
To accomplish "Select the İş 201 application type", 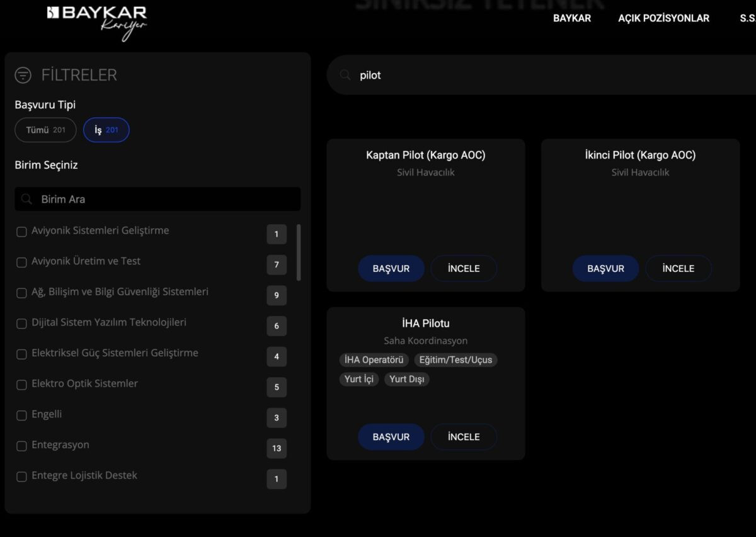I will pyautogui.click(x=106, y=130).
